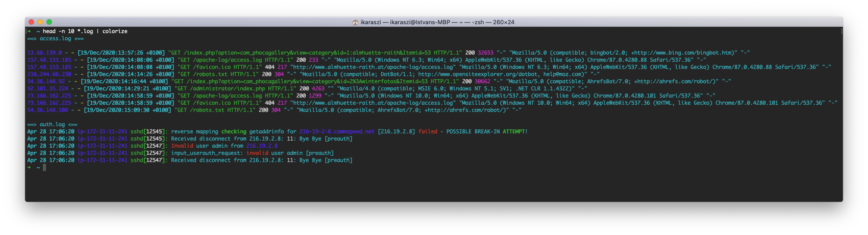Click 'GET /favicon.ico' on the 73.166.162.225 row
Screen dimensions: 868x235
point(206,103)
